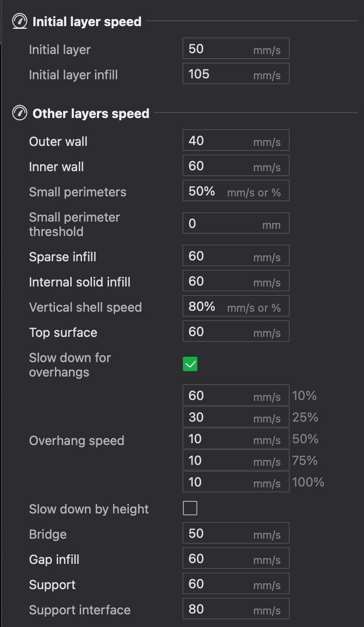This screenshot has height=627, width=364.
Task: Click the Support interface speed field
Action: click(236, 609)
